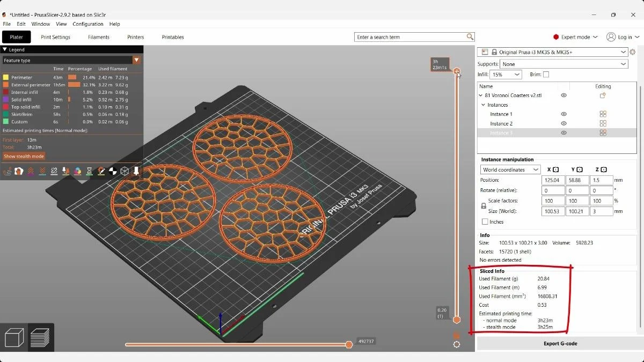This screenshot has width=644, height=362.
Task: Click the scale factors lock icon
Action: (x=484, y=206)
